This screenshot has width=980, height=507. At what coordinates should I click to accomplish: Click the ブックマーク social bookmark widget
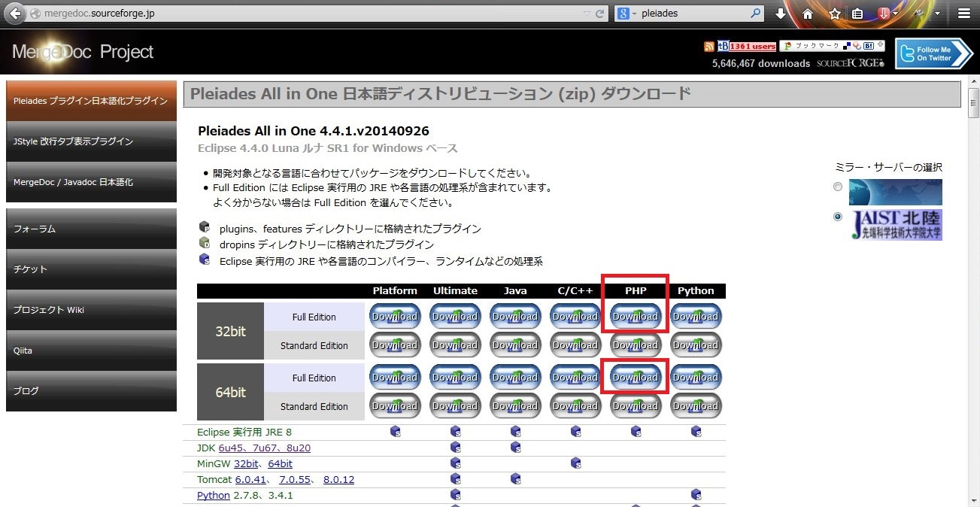pos(833,46)
